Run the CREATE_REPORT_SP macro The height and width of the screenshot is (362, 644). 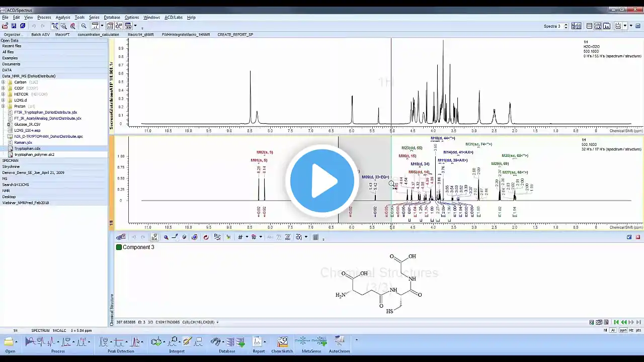coord(235,35)
